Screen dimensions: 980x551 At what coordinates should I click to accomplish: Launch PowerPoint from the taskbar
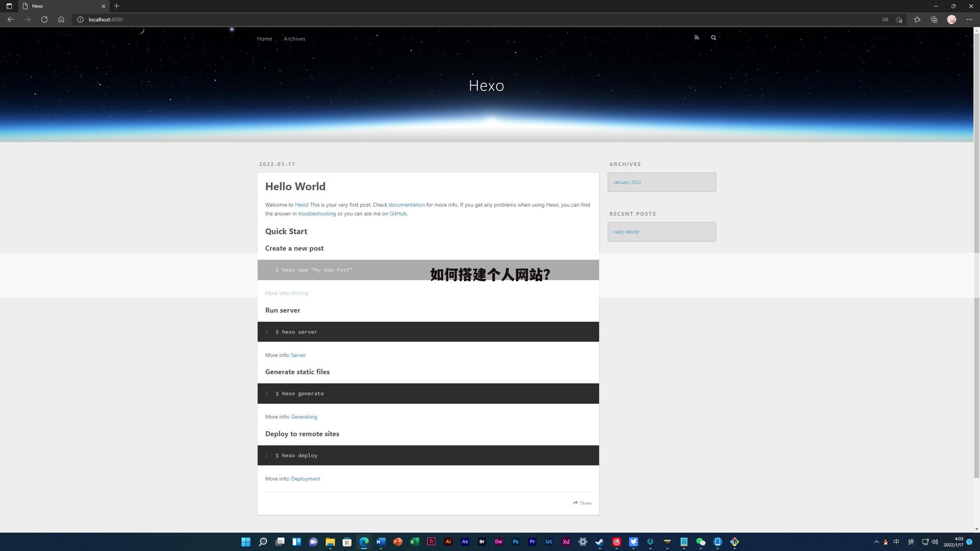pyautogui.click(x=397, y=542)
